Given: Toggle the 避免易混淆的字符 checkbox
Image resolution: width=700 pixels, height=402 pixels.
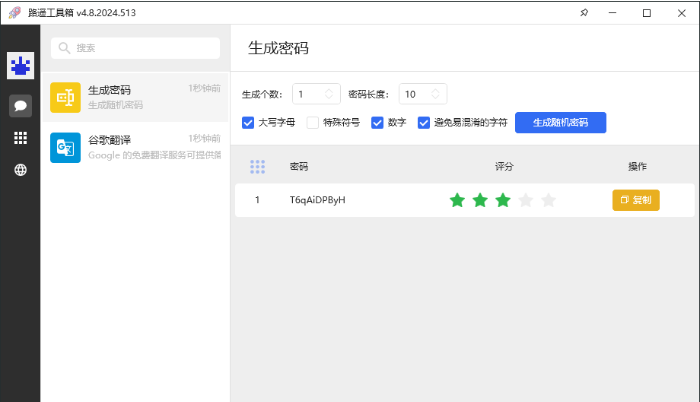Looking at the screenshot, I should click(x=423, y=123).
